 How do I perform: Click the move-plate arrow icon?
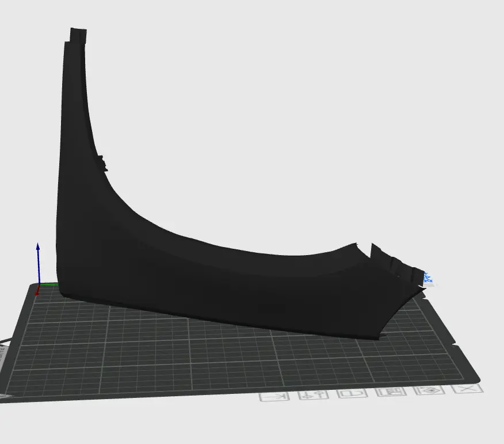tap(274, 397)
